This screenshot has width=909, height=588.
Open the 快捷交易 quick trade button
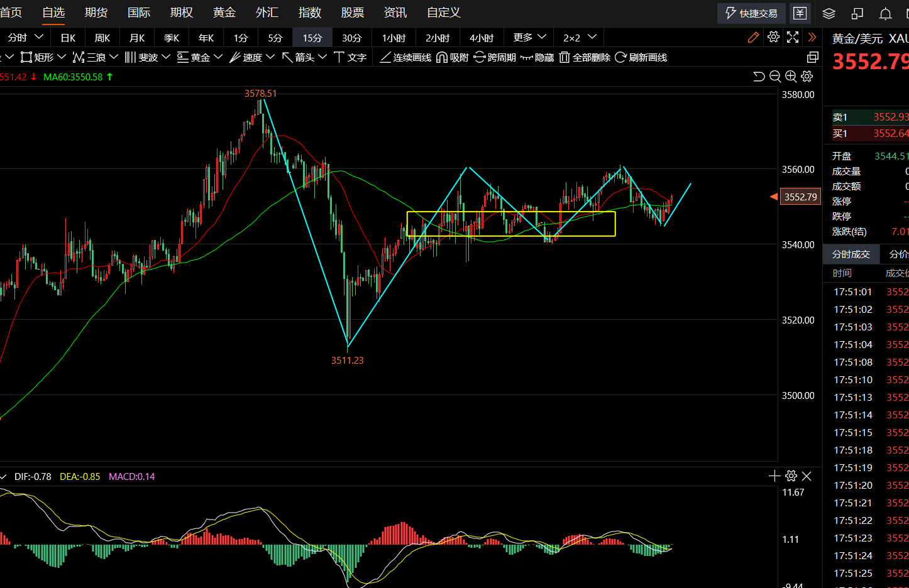tap(751, 13)
